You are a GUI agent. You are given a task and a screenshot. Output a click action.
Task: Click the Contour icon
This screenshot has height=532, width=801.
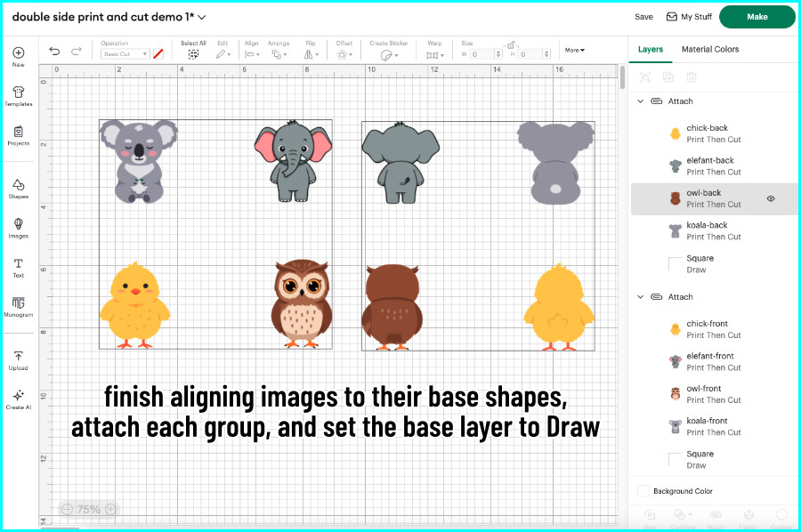tap(781, 516)
